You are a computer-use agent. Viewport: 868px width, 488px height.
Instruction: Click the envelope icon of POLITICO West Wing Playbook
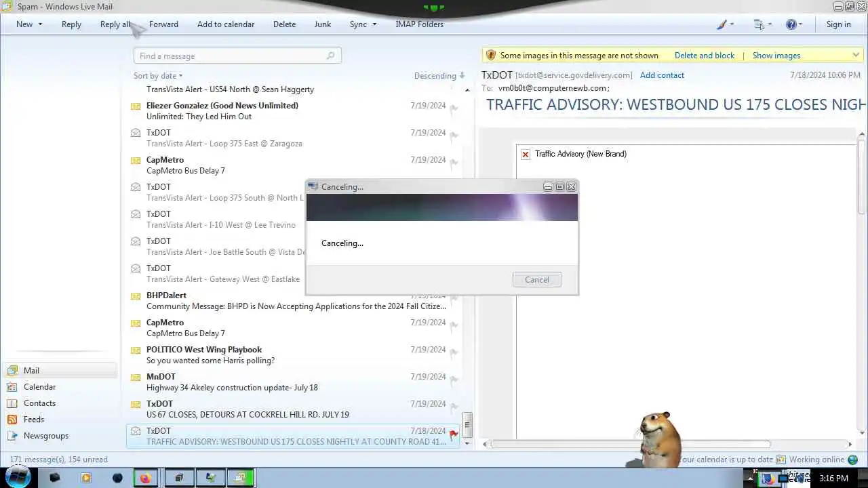pyautogui.click(x=136, y=350)
